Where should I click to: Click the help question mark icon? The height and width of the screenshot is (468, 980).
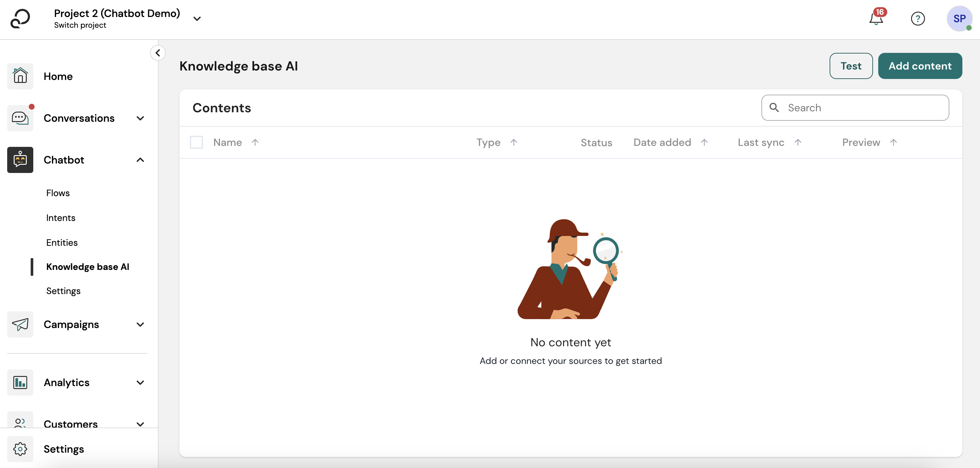click(918, 19)
